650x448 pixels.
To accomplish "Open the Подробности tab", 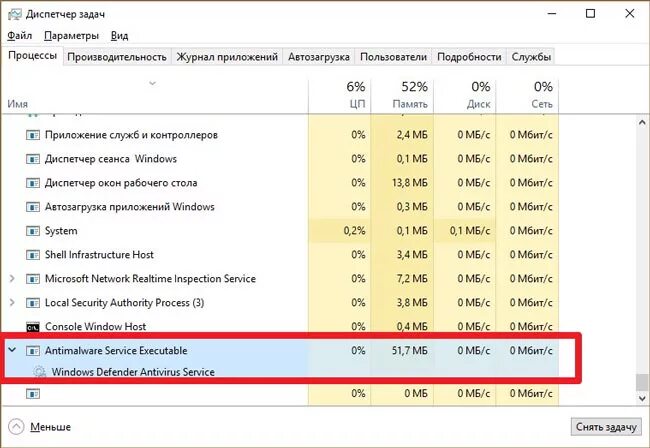I will point(469,57).
